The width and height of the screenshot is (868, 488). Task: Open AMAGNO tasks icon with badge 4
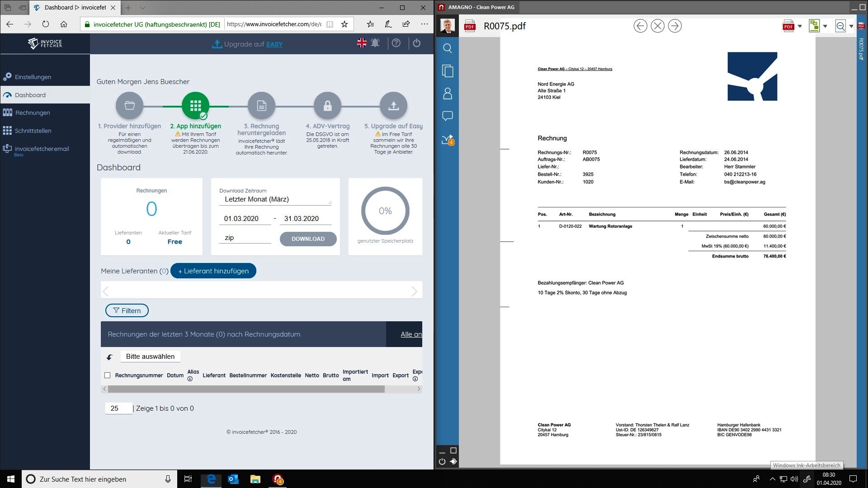coord(448,140)
